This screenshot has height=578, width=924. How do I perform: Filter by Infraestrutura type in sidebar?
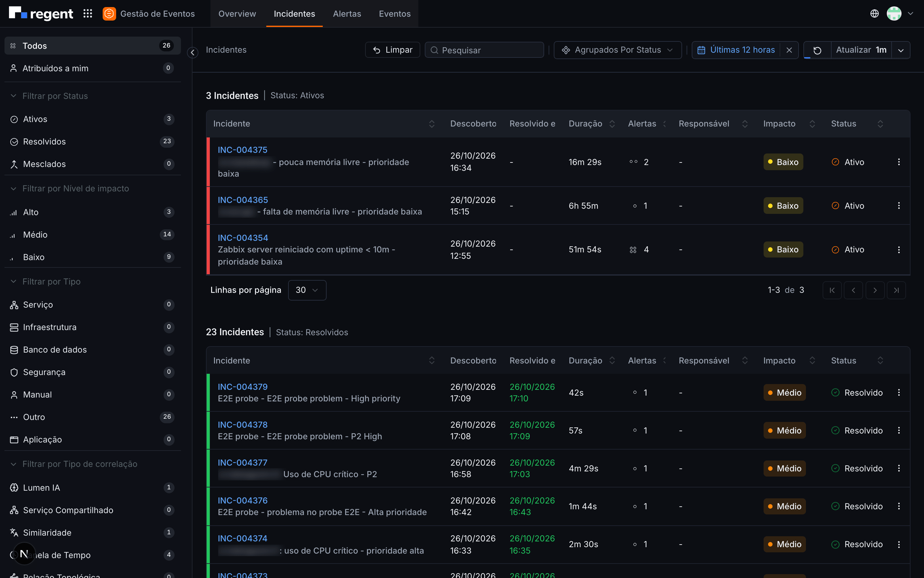[x=92, y=327]
